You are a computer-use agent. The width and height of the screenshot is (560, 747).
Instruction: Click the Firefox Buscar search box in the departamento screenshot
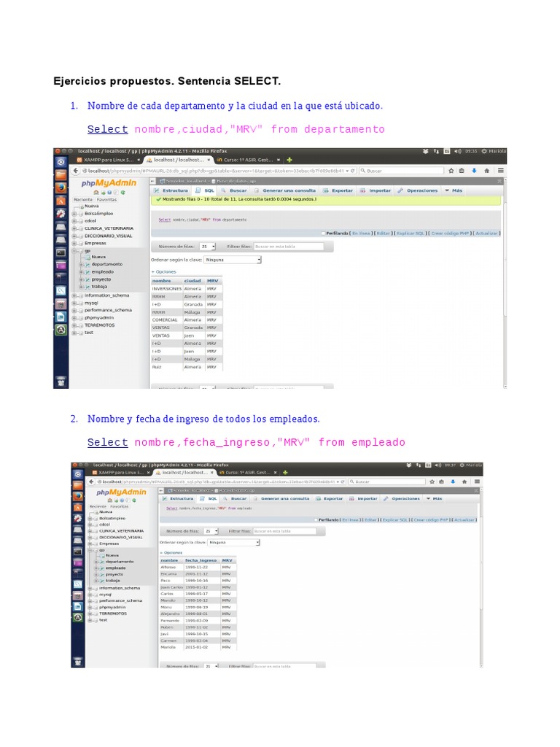coord(402,171)
